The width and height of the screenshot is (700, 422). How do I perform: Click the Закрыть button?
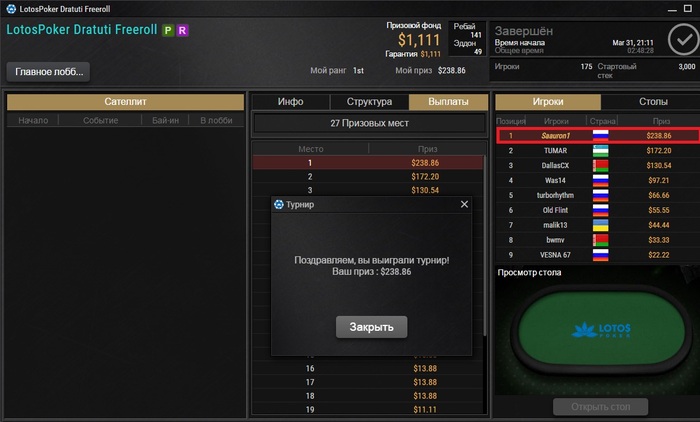pos(371,327)
